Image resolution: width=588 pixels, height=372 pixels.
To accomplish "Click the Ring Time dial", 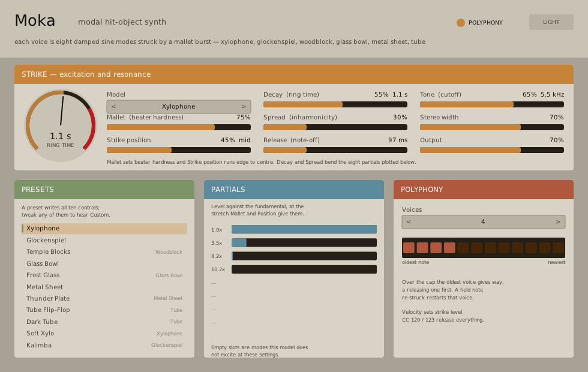I will 61,125.
